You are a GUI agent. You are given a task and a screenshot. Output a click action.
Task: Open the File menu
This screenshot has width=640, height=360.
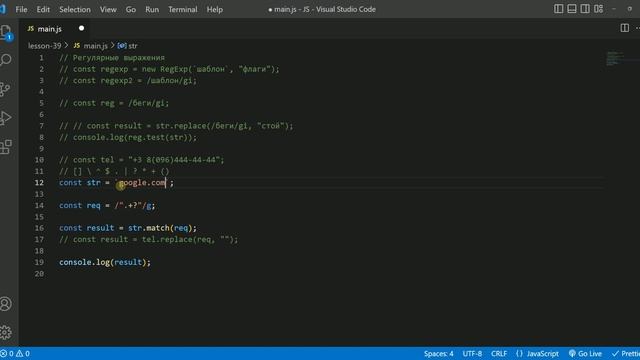21,9
